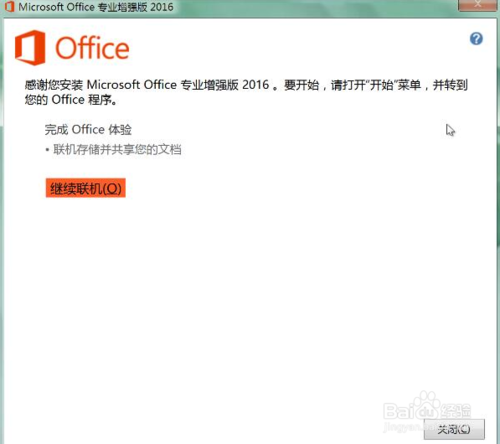
Task: Close the installer using the title bar X
Action: tap(477, 5)
